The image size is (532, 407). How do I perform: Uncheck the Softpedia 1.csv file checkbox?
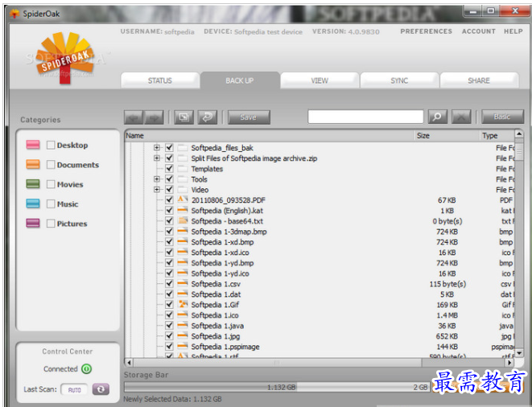tap(169, 284)
